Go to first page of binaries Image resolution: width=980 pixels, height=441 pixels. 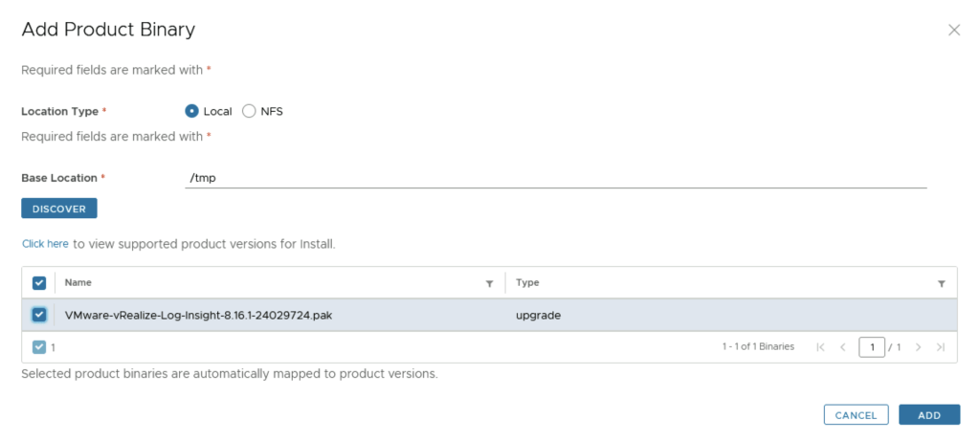coord(820,347)
